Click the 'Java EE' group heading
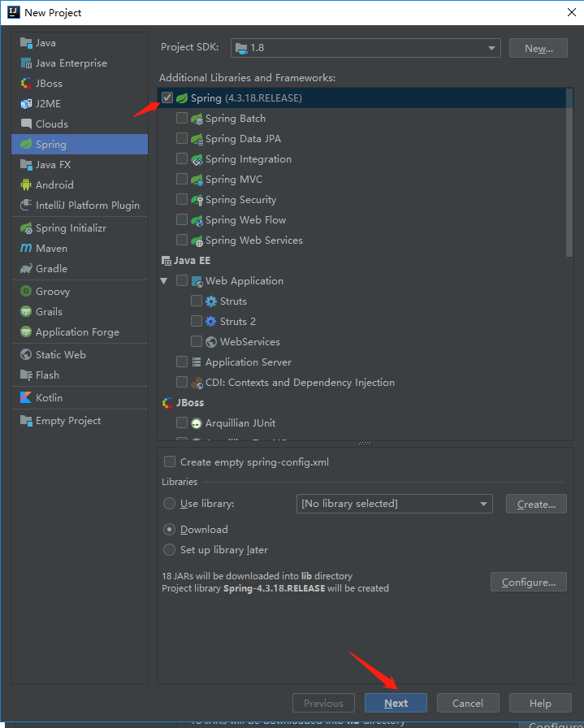584x728 pixels. tap(192, 261)
